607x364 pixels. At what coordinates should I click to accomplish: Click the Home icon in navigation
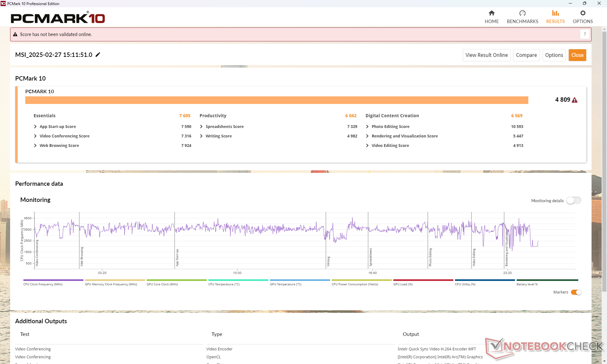pyautogui.click(x=491, y=13)
